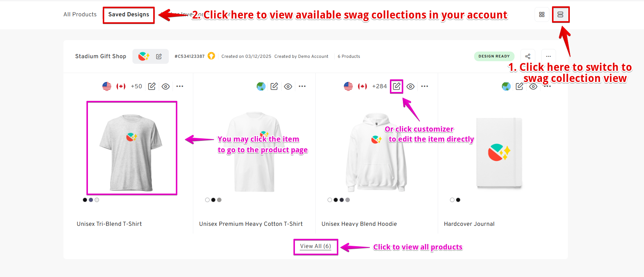Edit the Stadium Gift Shop collection logo

(159, 56)
